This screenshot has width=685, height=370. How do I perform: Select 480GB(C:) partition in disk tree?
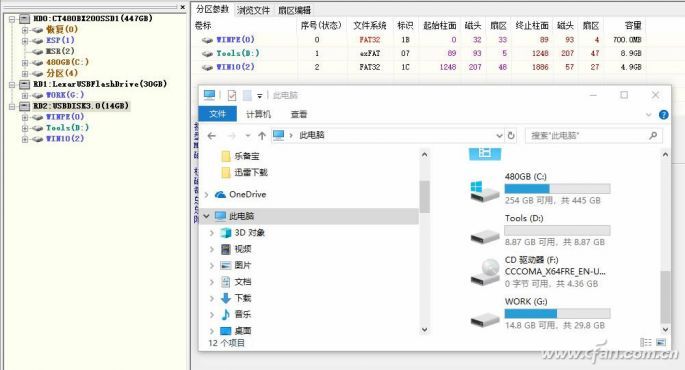pyautogui.click(x=67, y=62)
